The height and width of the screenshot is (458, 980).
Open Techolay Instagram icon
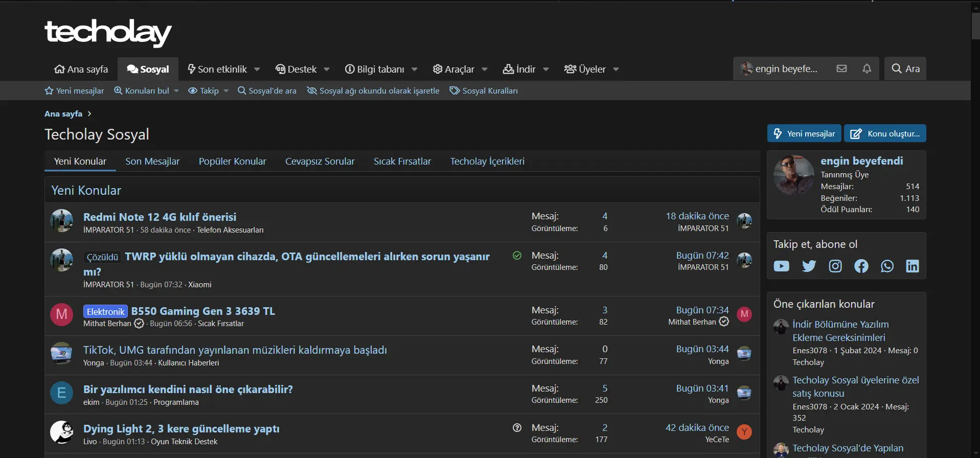[835, 266]
